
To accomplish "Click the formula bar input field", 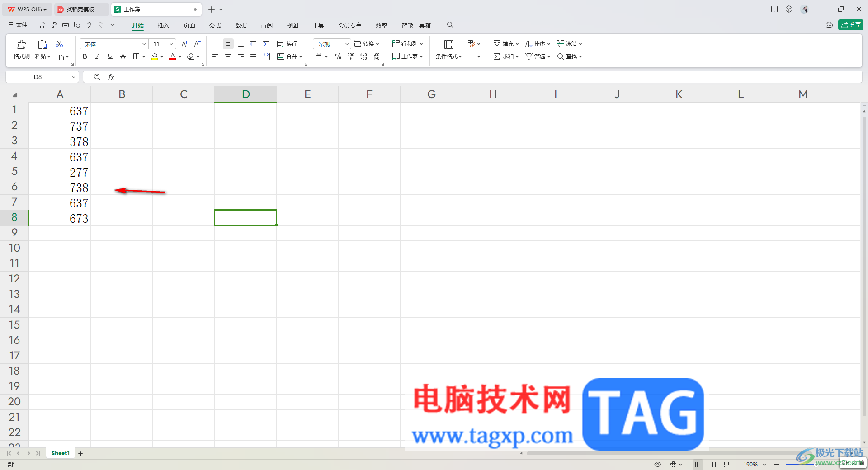I will point(491,77).
